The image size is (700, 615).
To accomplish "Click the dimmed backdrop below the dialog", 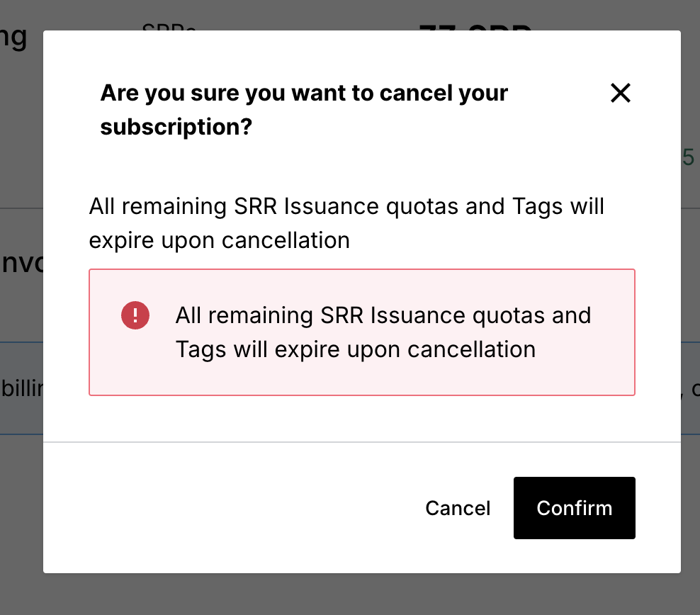I will point(350,594).
